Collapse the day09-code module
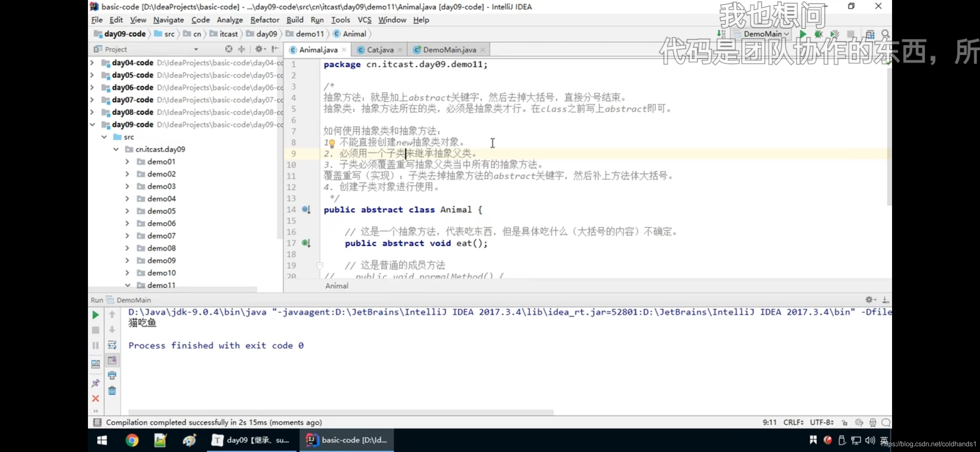980x452 pixels. 92,125
